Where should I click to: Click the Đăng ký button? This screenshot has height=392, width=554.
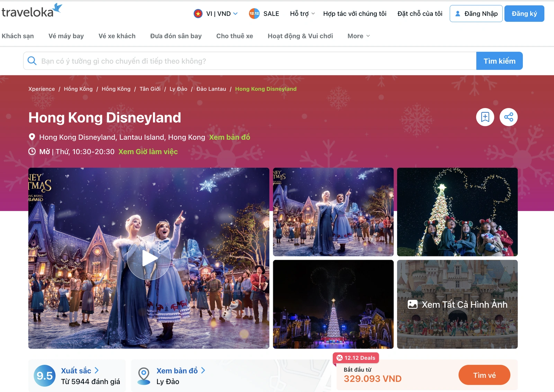click(x=524, y=13)
